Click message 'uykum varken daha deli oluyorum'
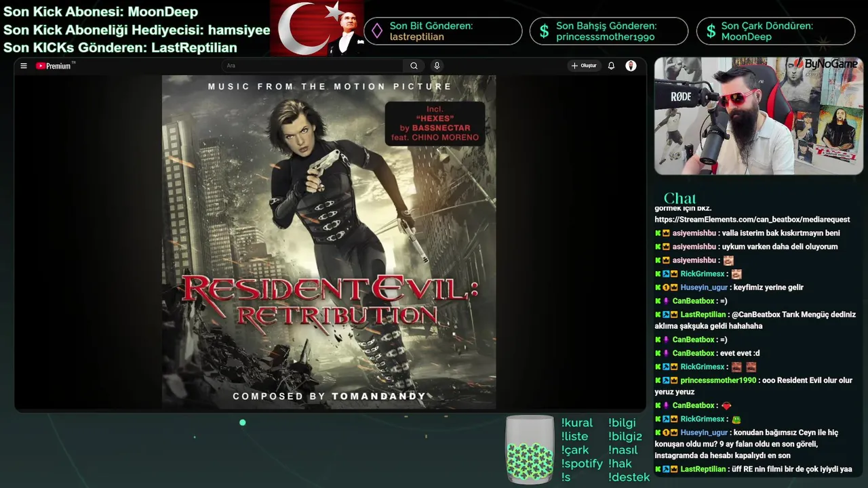 pyautogui.click(x=780, y=247)
